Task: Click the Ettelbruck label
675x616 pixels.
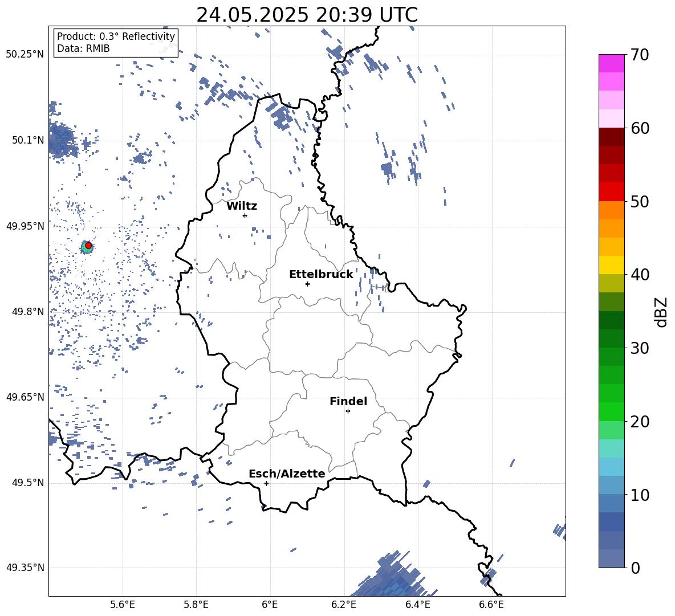Action: (x=321, y=275)
